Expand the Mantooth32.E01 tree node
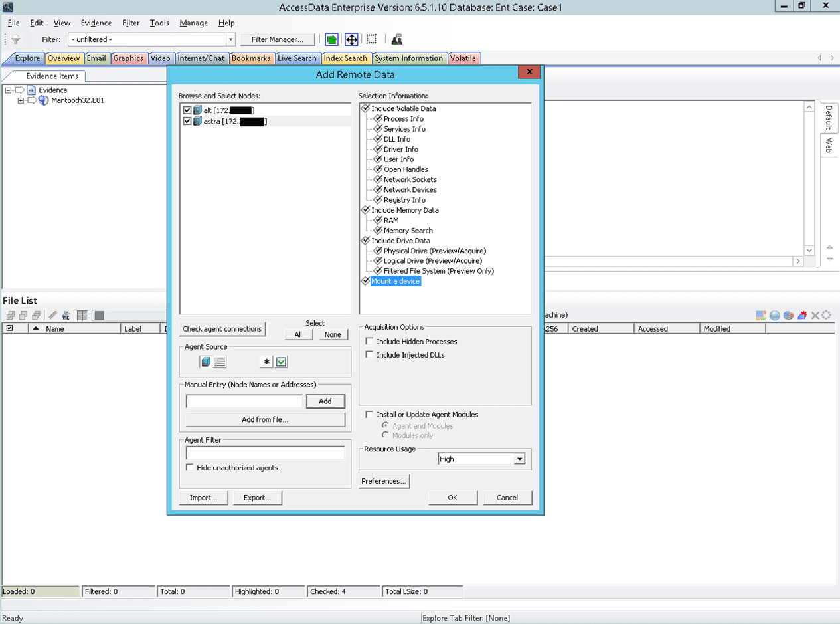The image size is (840, 624). (21, 100)
